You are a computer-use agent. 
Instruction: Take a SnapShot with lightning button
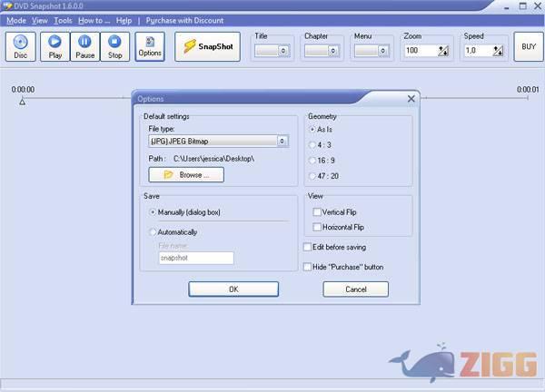[x=207, y=46]
